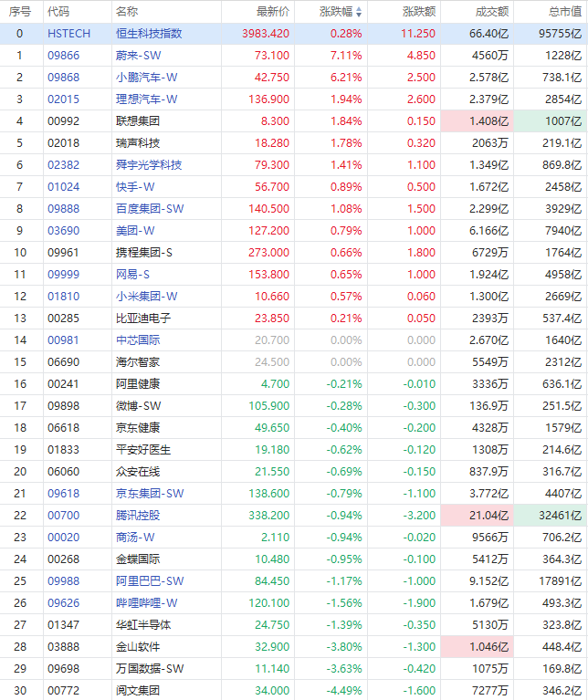Select 阅文集团 row name
Viewport: 588px width, 700px height.
[x=138, y=690]
